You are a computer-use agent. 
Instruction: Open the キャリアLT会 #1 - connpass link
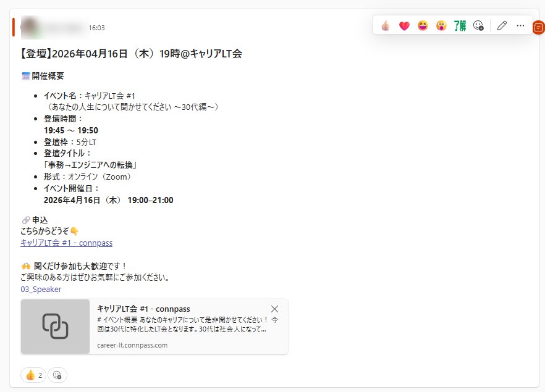pos(65,243)
